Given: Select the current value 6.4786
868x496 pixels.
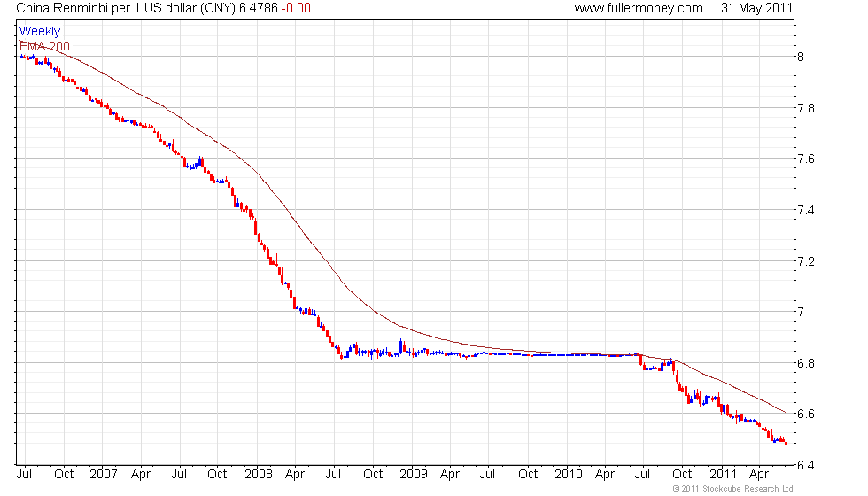Looking at the screenshot, I should [x=258, y=8].
